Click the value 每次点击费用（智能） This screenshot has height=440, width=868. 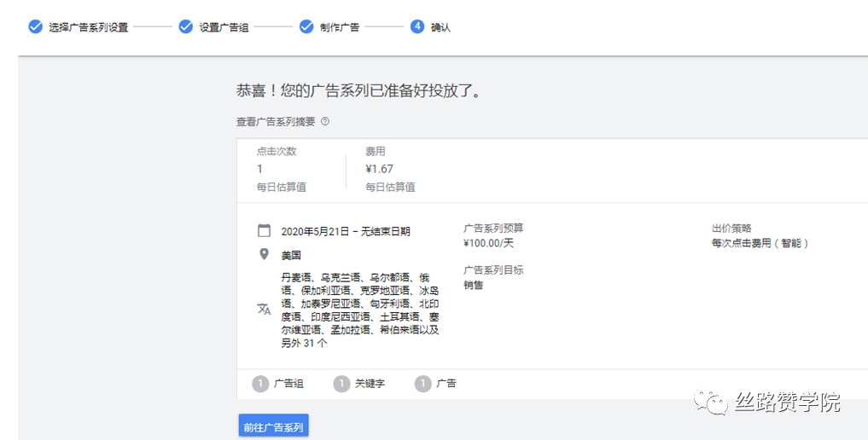click(x=760, y=243)
